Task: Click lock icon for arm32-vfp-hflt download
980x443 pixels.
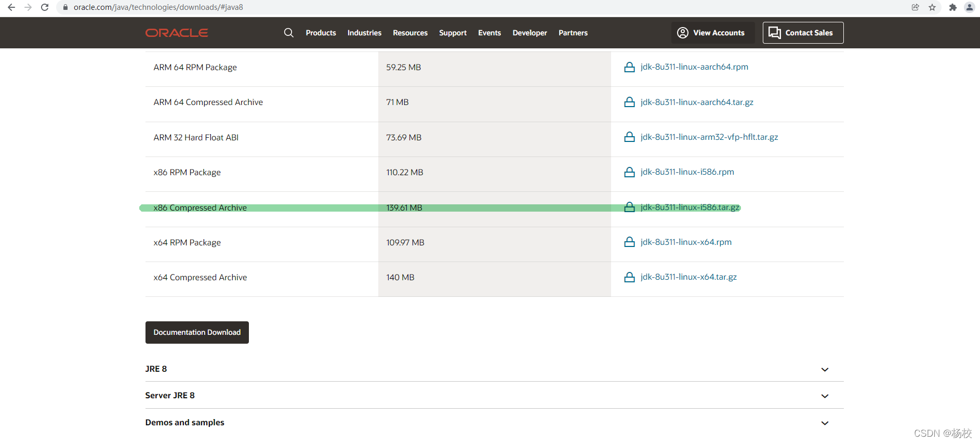Action: pyautogui.click(x=629, y=137)
